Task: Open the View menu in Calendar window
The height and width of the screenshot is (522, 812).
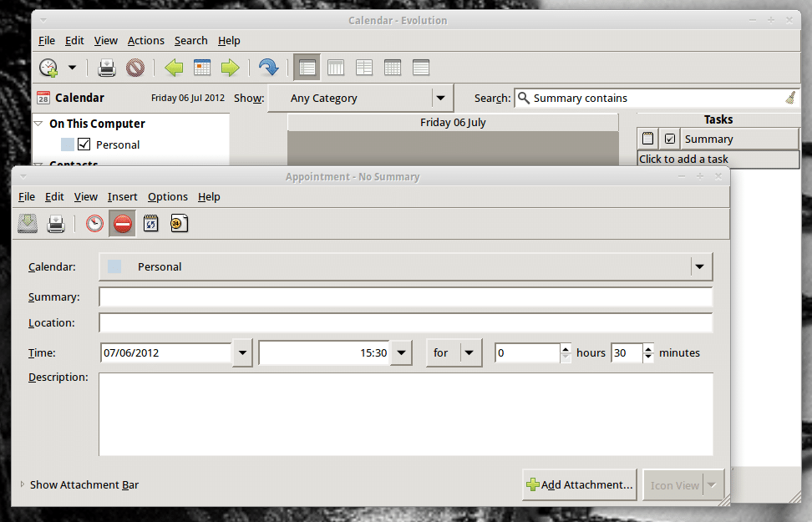Action: (105, 40)
